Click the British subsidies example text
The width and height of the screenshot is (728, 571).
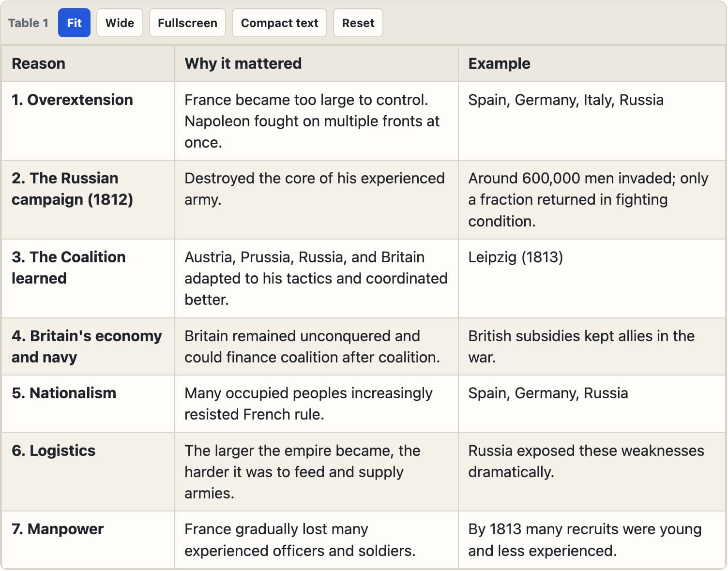[x=581, y=346]
